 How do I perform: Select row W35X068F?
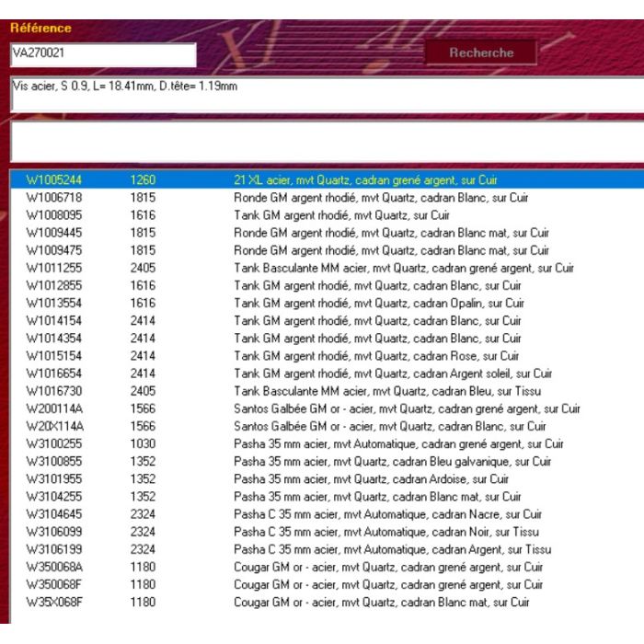(x=327, y=602)
